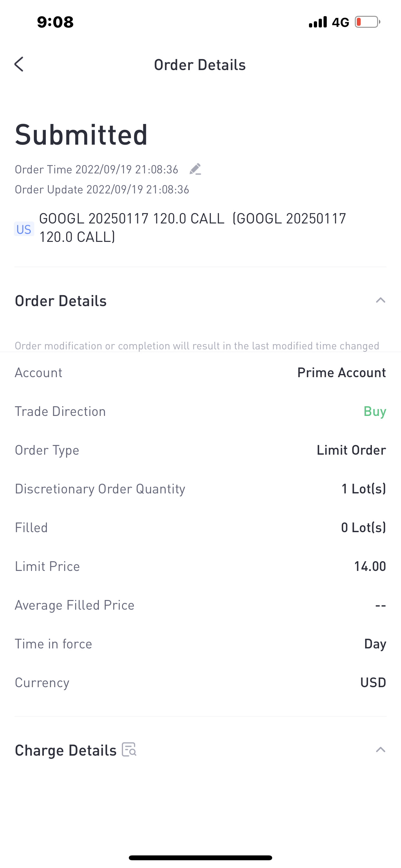401x868 pixels.
Task: Collapse the Order Details section chevron
Action: pos(380,300)
